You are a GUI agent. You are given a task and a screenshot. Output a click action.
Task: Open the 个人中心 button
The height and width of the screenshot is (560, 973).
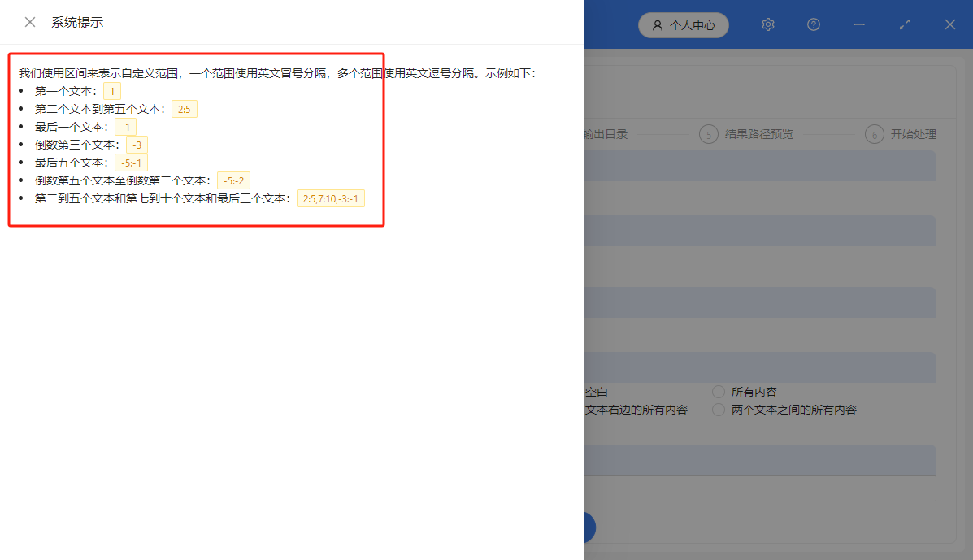683,25
